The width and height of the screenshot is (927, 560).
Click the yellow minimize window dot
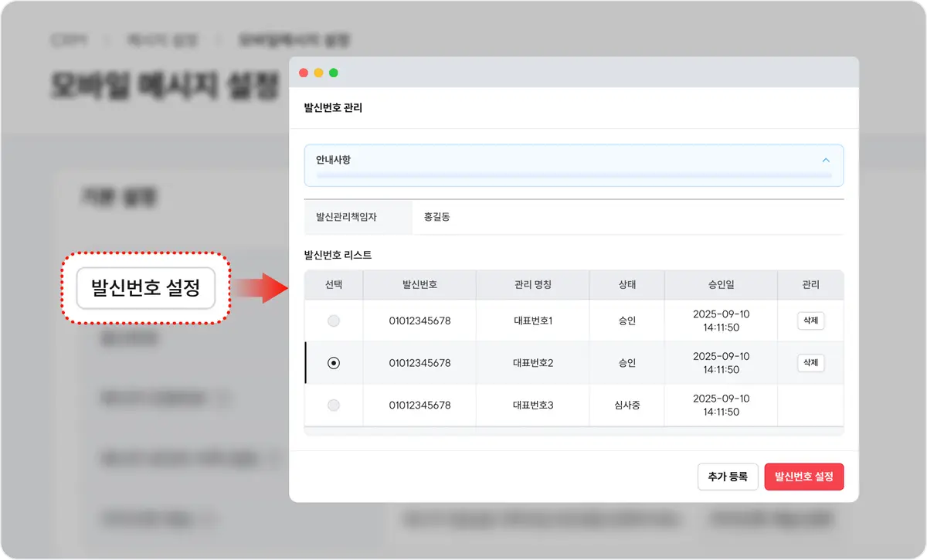click(318, 73)
